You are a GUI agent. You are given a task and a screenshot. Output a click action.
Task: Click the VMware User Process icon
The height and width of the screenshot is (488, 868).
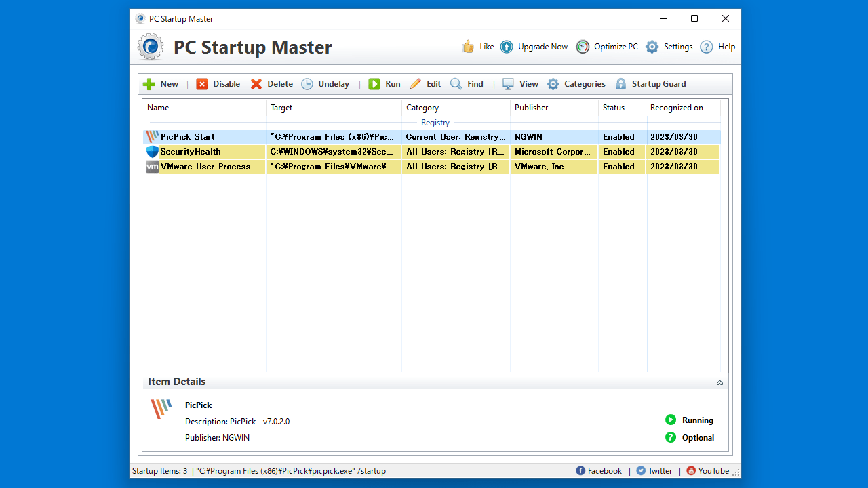(x=153, y=167)
